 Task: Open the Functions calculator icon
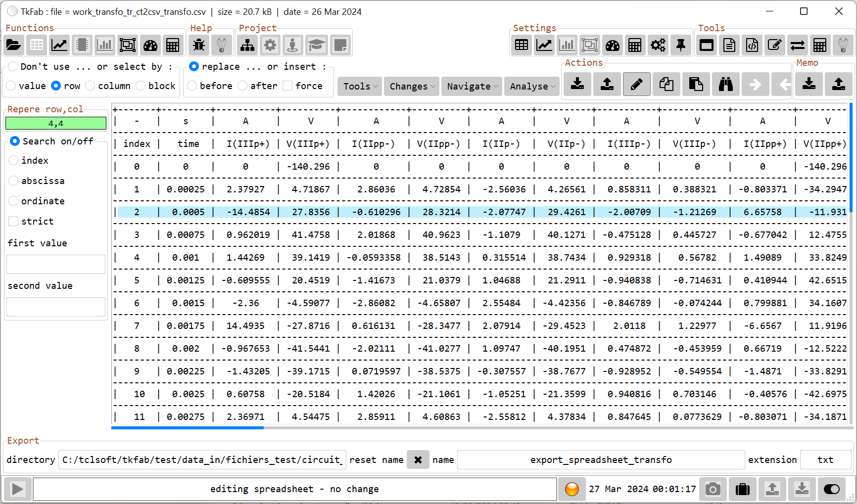[173, 46]
